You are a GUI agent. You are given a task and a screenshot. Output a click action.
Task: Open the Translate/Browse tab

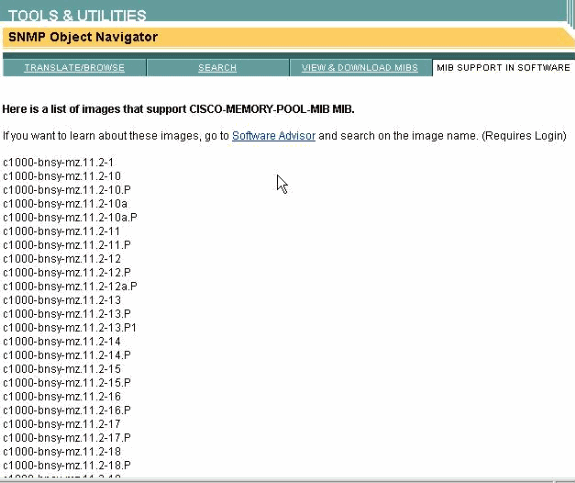click(74, 68)
